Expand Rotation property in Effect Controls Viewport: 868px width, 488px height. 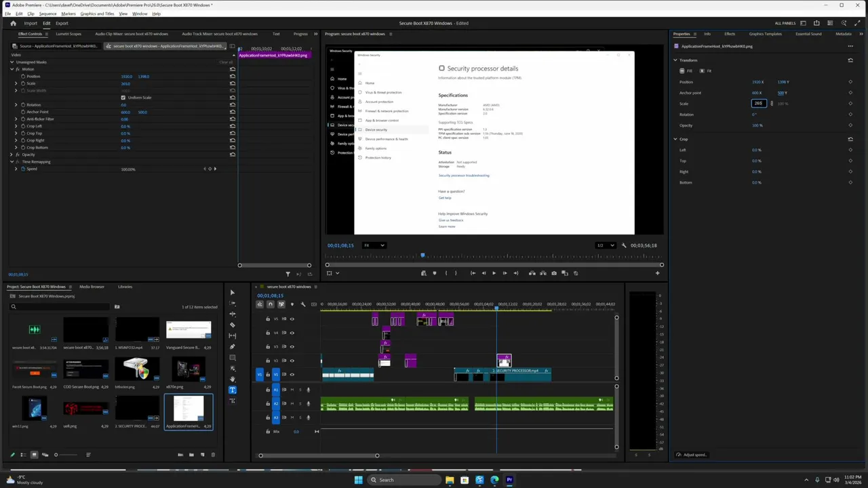pos(16,104)
